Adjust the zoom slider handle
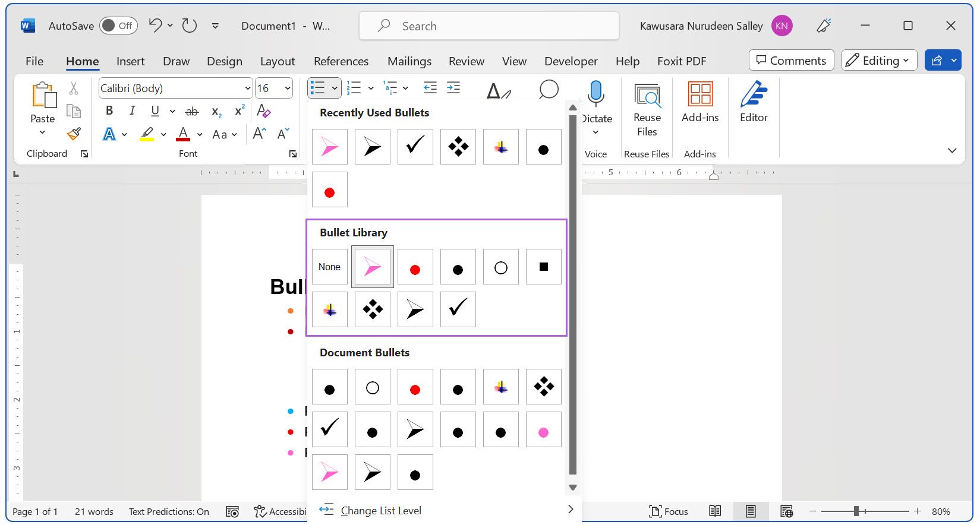 tap(856, 511)
